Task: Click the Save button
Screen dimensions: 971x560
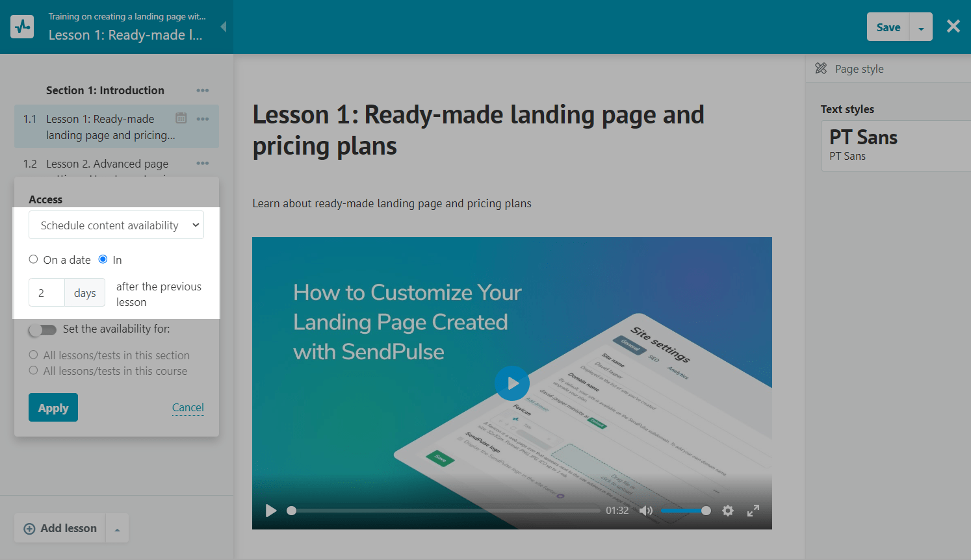Action: coord(888,27)
